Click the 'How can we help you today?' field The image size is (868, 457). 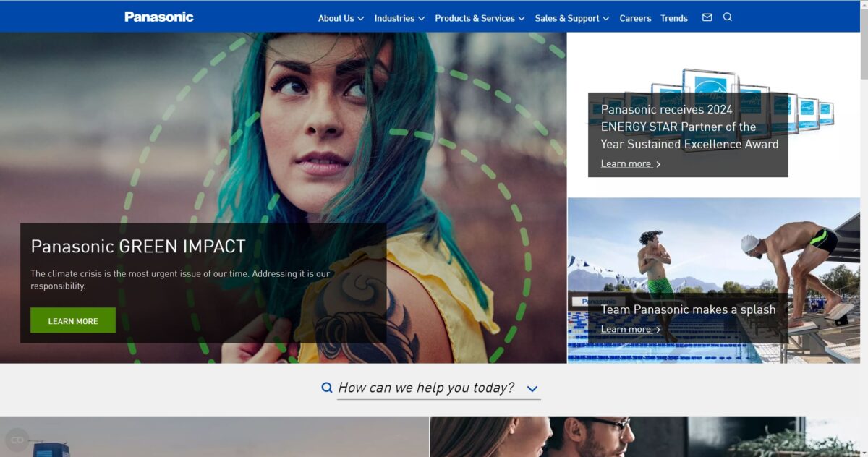tap(426, 388)
